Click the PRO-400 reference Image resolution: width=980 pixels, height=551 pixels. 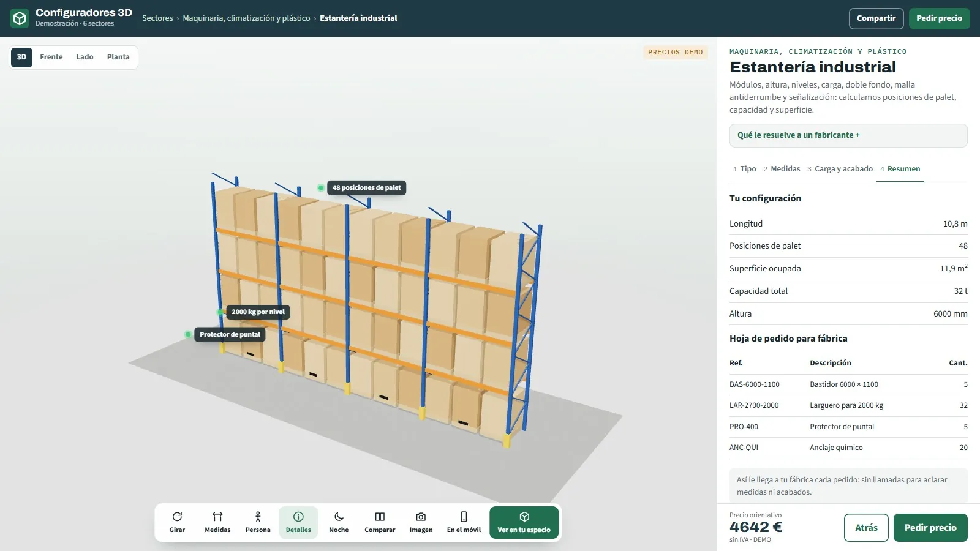(744, 427)
